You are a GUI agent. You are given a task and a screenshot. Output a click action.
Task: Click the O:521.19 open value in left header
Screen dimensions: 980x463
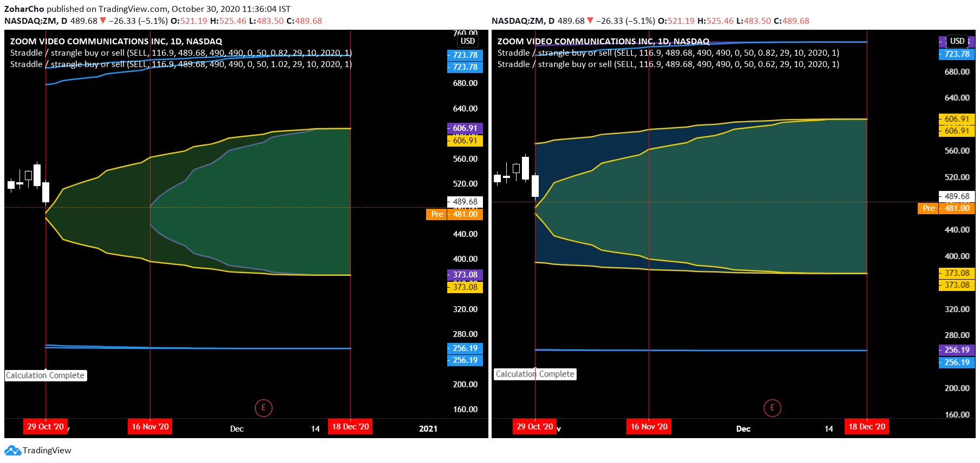tap(189, 21)
